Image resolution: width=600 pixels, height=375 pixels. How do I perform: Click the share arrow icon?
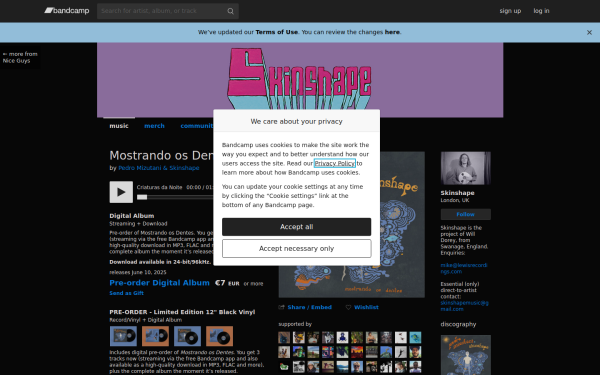(282, 307)
